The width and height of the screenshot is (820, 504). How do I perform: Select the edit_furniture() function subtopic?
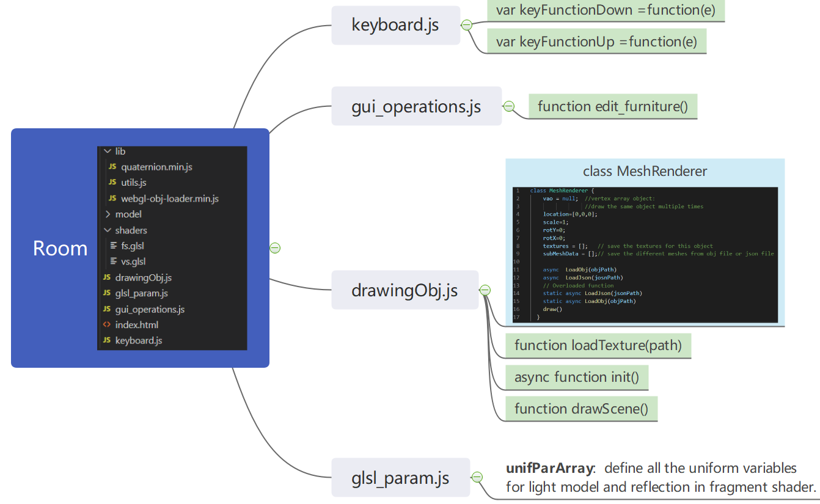(x=613, y=106)
